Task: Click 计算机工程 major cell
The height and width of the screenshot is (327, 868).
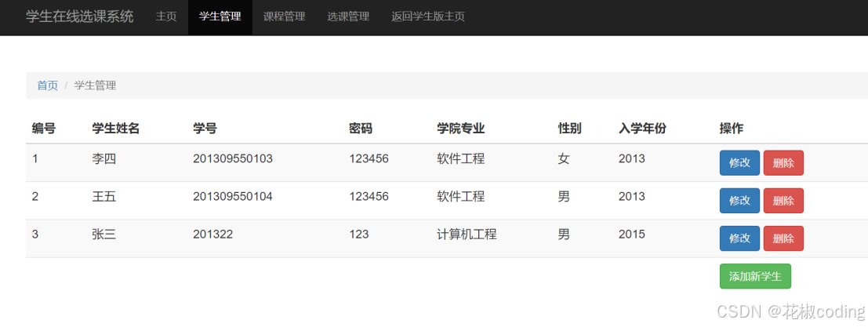Action: 467,234
